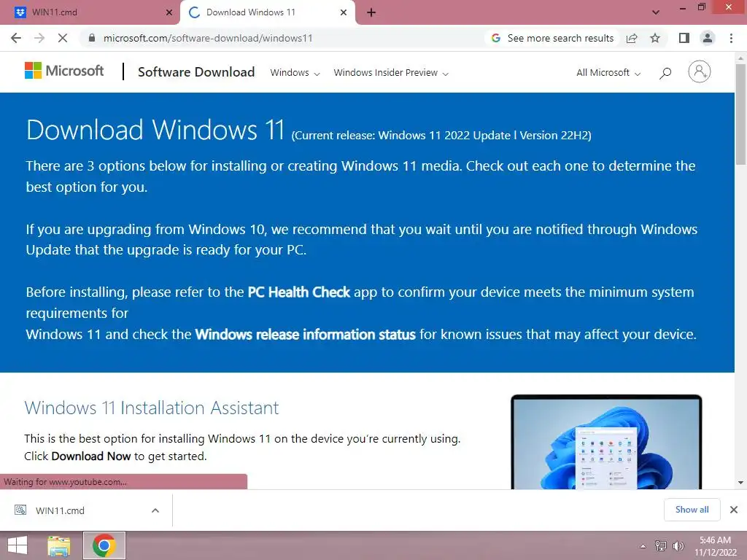Close the WIN11.cmd tab
Viewport: 747px width, 560px height.
click(169, 12)
